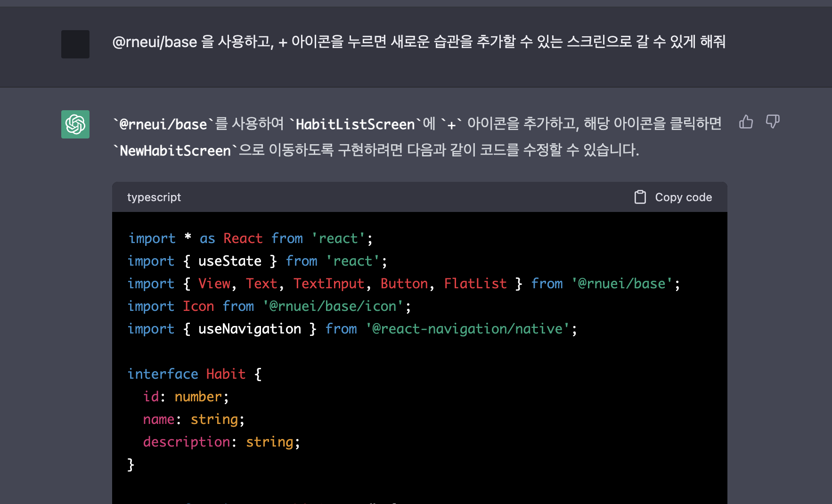Click the clipboard icon in the code header

pos(640,197)
